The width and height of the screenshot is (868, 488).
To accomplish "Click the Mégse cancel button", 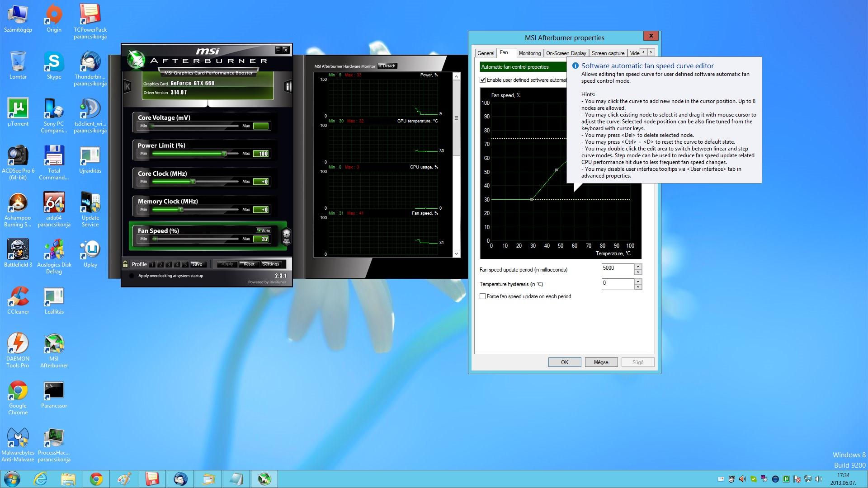I will [x=601, y=362].
